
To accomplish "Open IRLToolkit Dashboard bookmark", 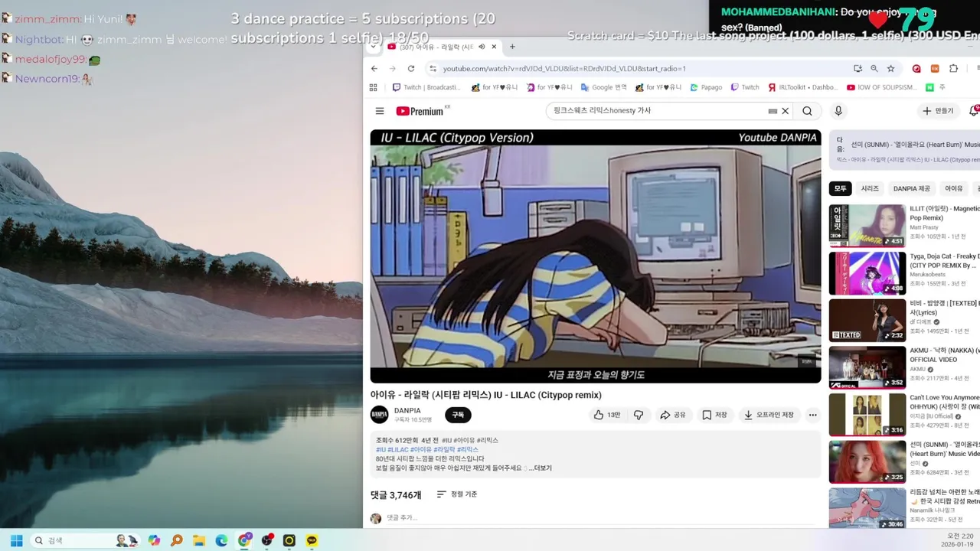I will pos(802,87).
